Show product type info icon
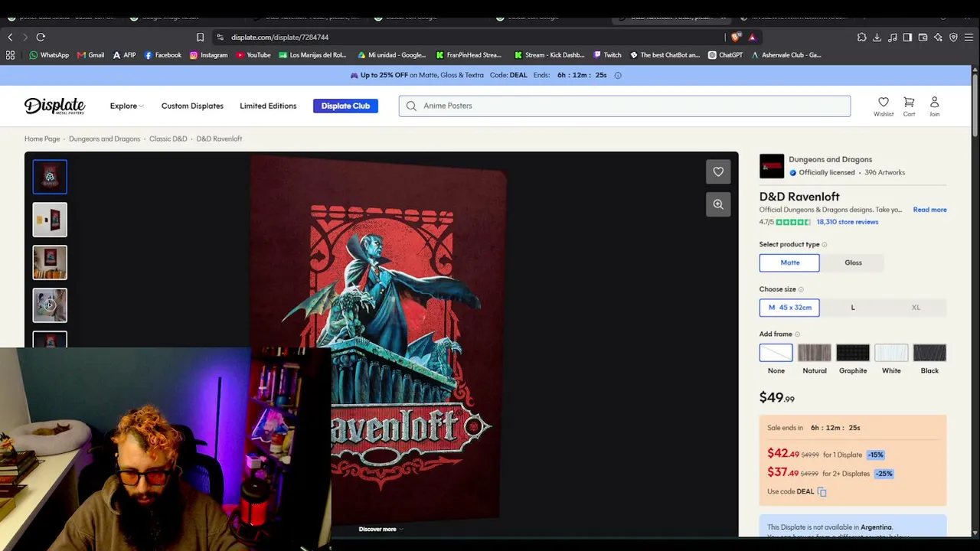The image size is (980, 551). [825, 245]
